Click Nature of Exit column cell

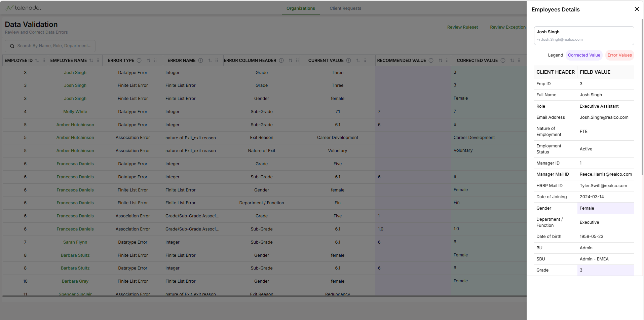click(x=261, y=151)
